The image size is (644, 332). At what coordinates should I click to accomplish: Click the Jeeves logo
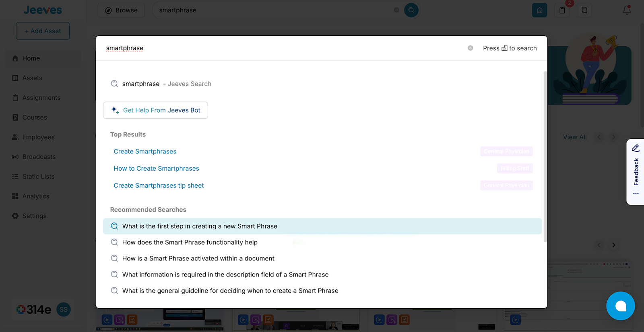43,10
